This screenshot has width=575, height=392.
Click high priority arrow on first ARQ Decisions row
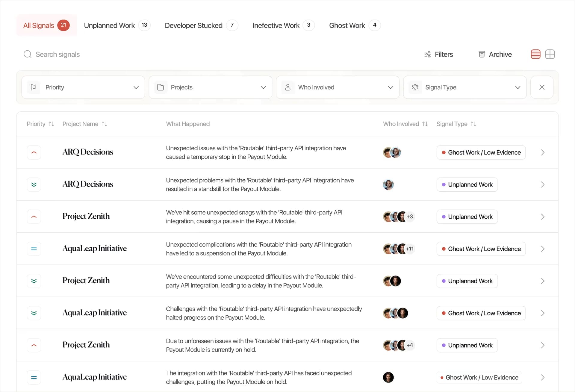tap(34, 152)
